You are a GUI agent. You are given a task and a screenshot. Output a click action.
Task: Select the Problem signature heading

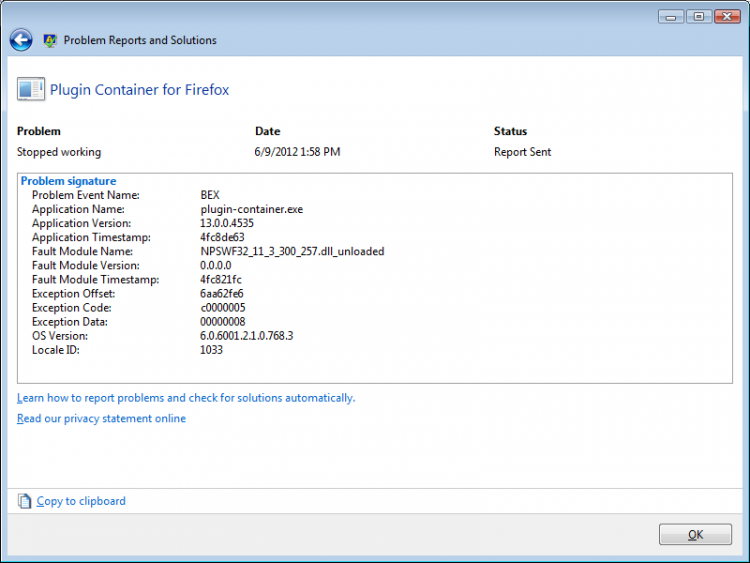tap(68, 181)
